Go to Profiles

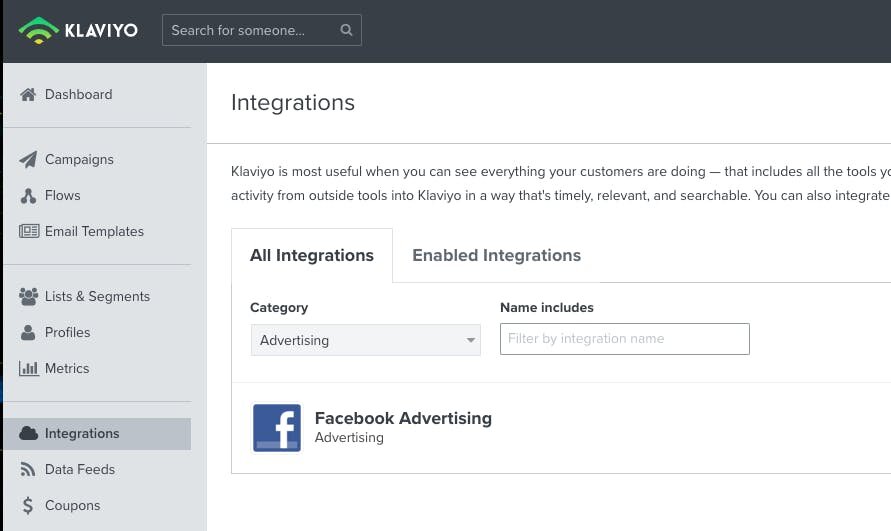tap(67, 333)
